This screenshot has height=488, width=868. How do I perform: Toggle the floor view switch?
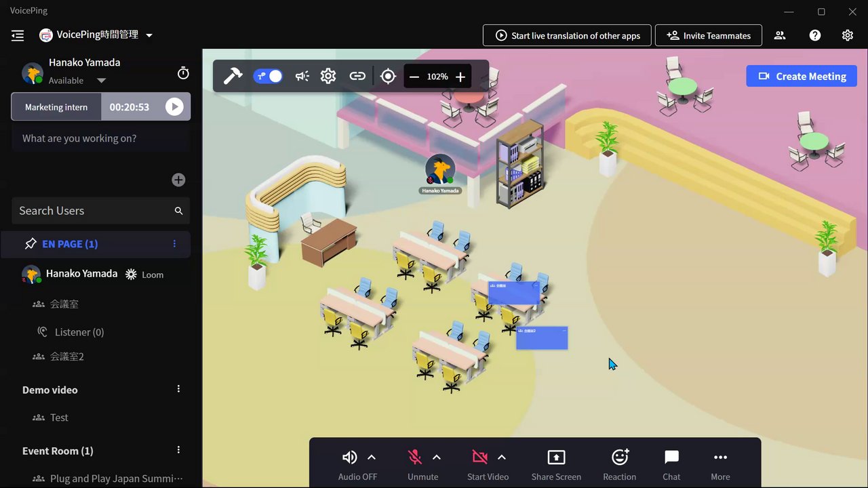pos(268,77)
